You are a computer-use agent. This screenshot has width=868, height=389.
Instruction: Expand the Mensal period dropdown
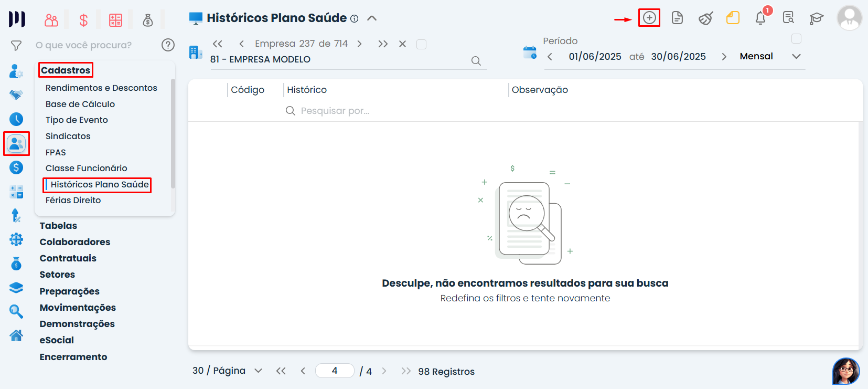click(x=796, y=57)
